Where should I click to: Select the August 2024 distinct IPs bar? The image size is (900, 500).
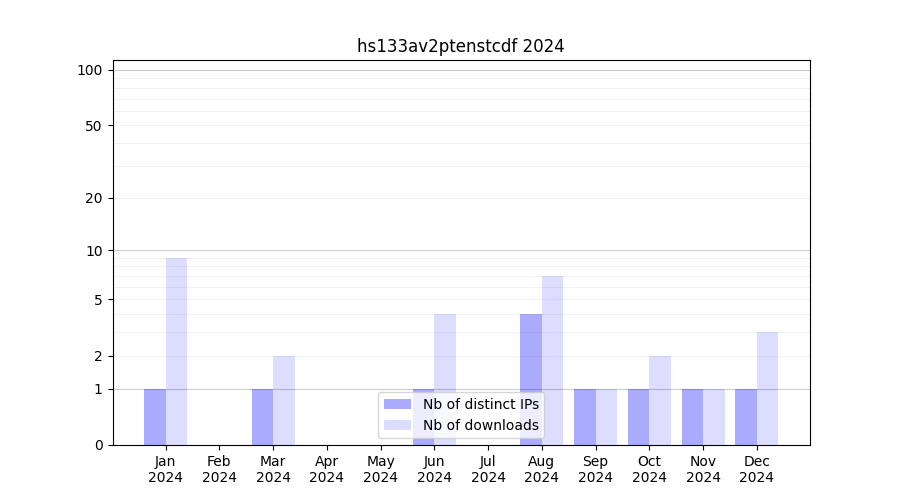531,379
